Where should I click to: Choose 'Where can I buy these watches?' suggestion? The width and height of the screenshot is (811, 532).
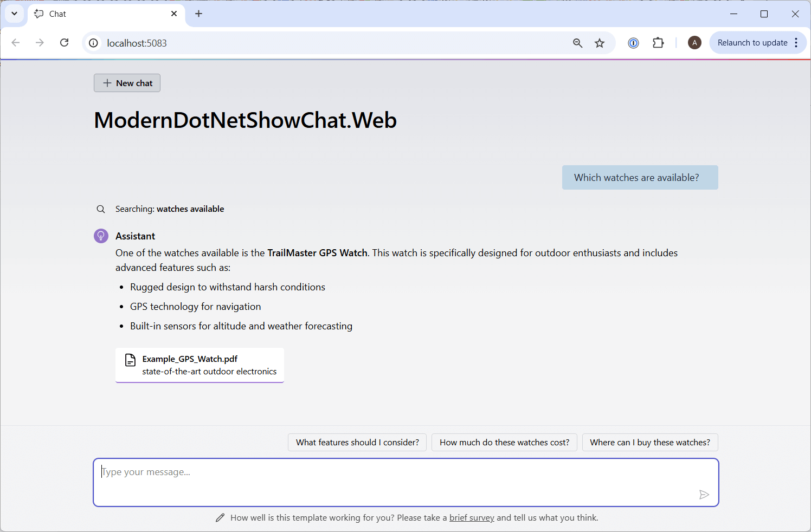(x=650, y=443)
